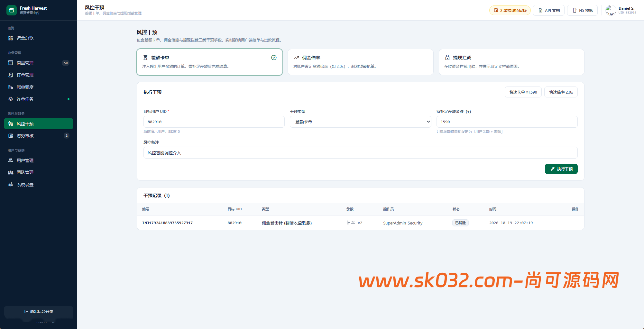The height and width of the screenshot is (329, 644).
Task: Select the 提现拦截 intervention card
Action: [x=511, y=62]
